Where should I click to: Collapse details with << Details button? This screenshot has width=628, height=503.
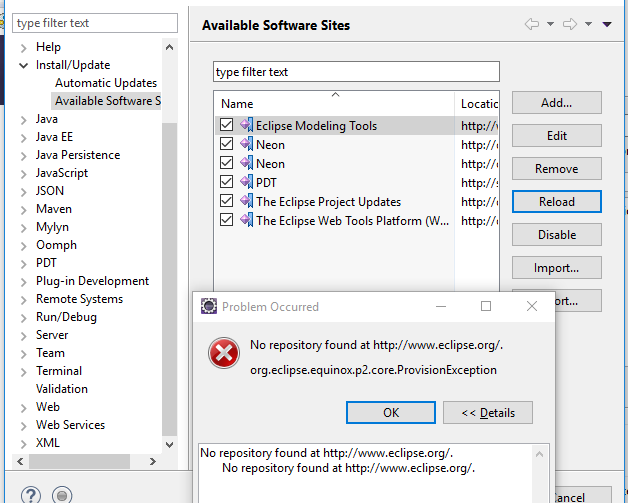tap(488, 412)
